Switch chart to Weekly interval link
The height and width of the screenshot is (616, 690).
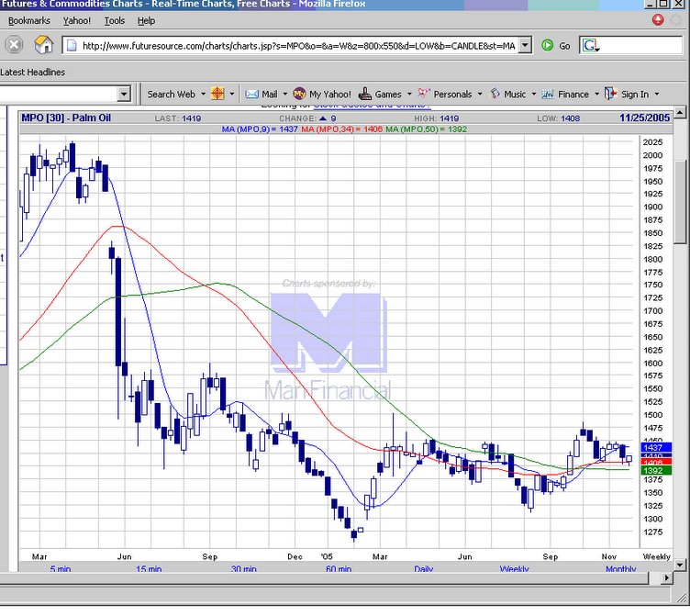(x=514, y=568)
